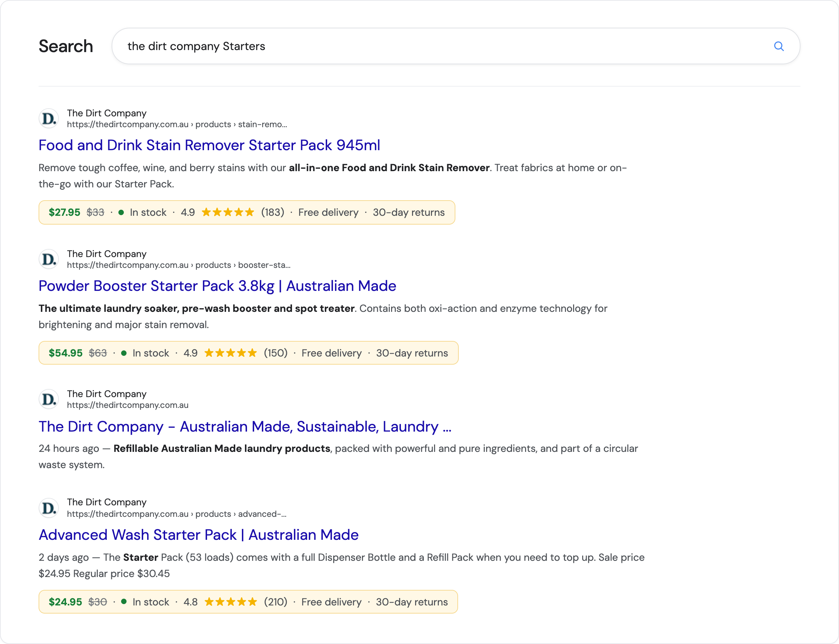Click the green In stock dot beside $63

[x=124, y=353]
